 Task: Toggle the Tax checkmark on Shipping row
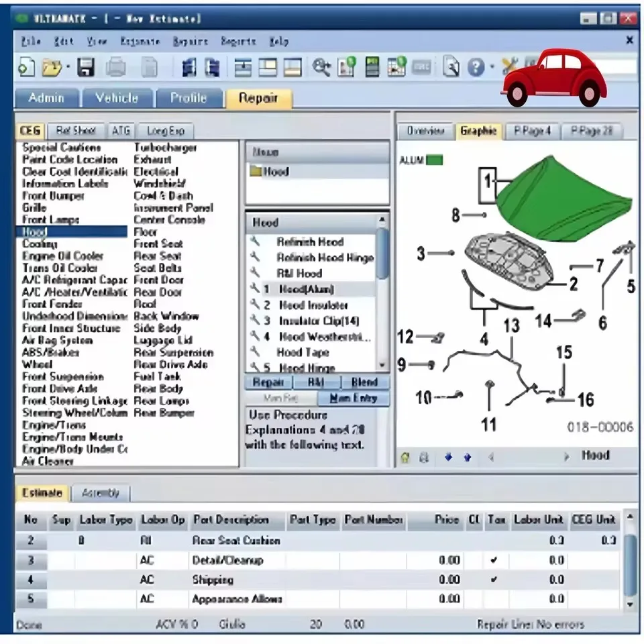(495, 578)
